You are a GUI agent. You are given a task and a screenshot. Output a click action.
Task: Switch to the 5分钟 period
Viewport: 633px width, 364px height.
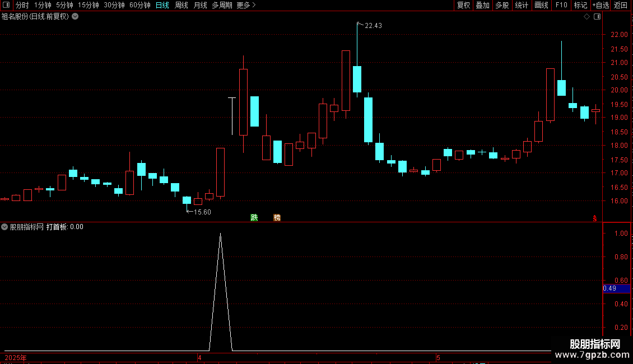coord(64,5)
